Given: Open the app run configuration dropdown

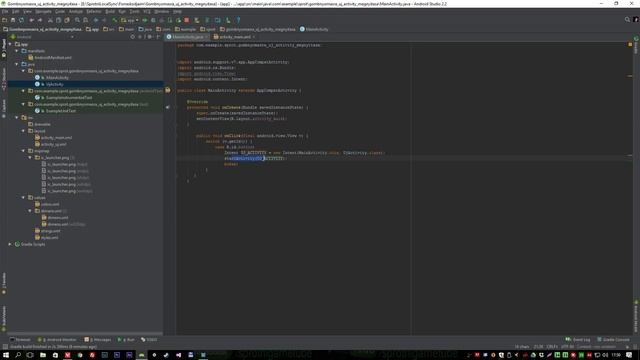Looking at the screenshot, I should point(129,20).
